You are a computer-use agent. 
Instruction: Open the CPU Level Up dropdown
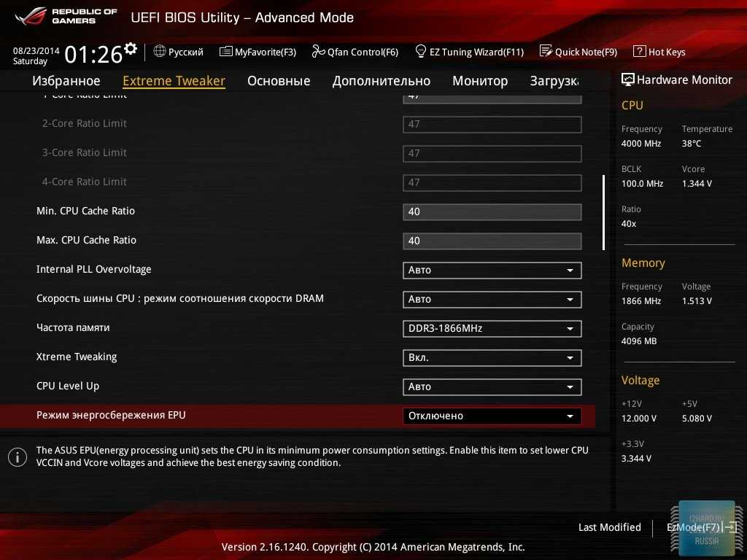coord(492,387)
